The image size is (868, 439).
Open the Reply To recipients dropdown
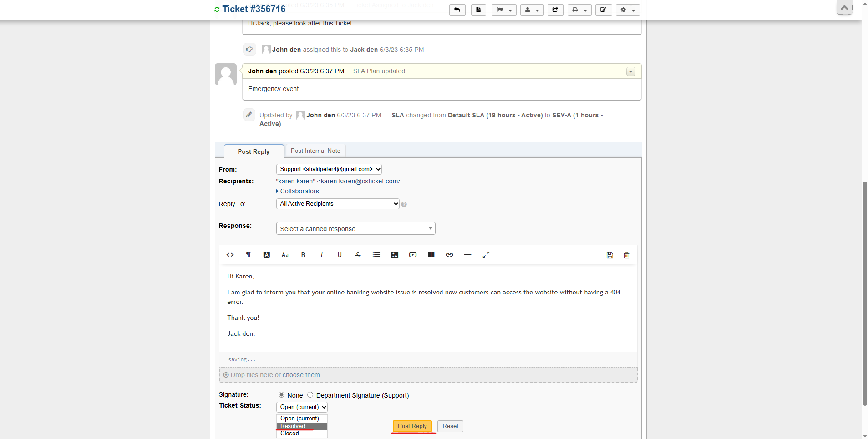coord(337,204)
